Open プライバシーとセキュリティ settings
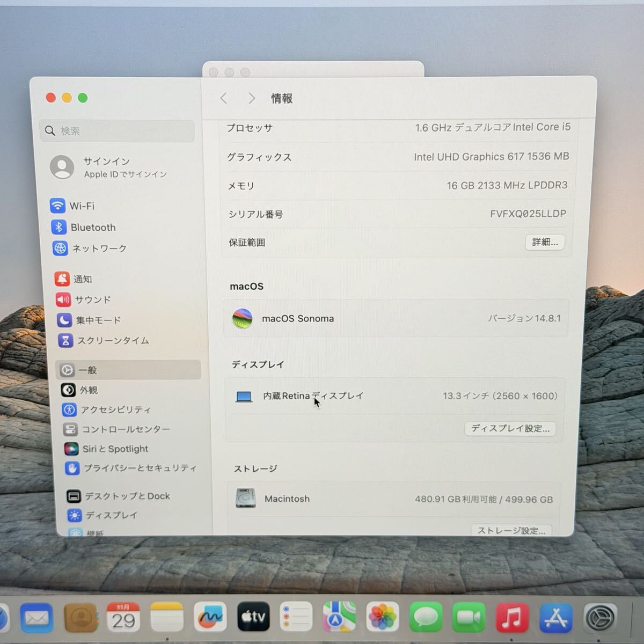The height and width of the screenshot is (644, 644). (x=131, y=468)
